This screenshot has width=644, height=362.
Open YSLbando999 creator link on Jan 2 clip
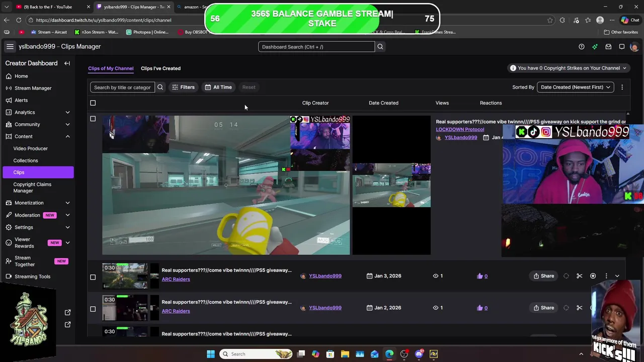pyautogui.click(x=325, y=308)
